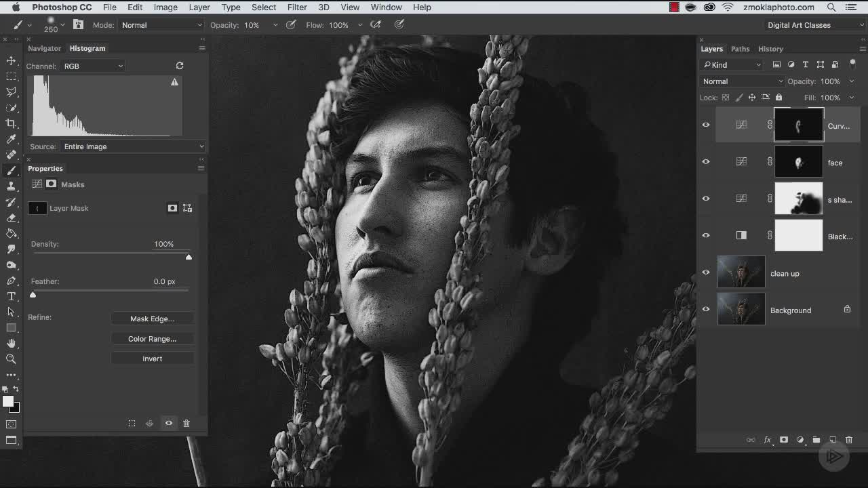Open the brush Mode dropdown
Screen dimensions: 868x488
click(161, 25)
